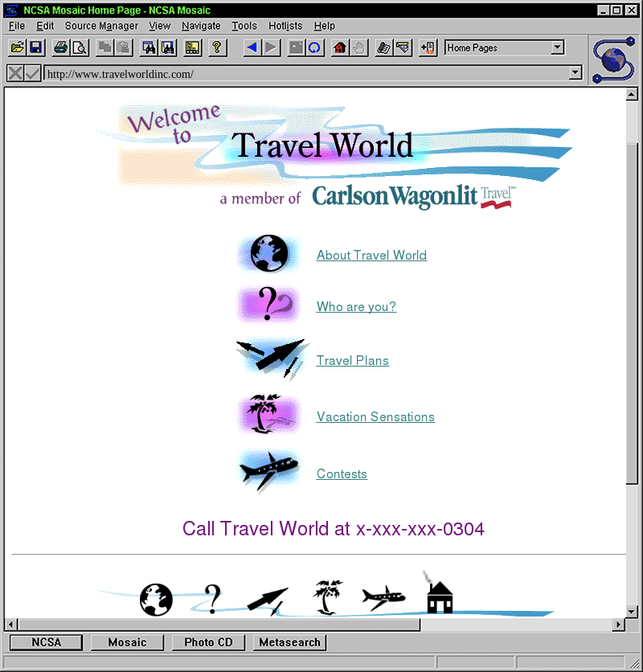Click the URL address input field
This screenshot has height=672, width=643.
click(305, 74)
